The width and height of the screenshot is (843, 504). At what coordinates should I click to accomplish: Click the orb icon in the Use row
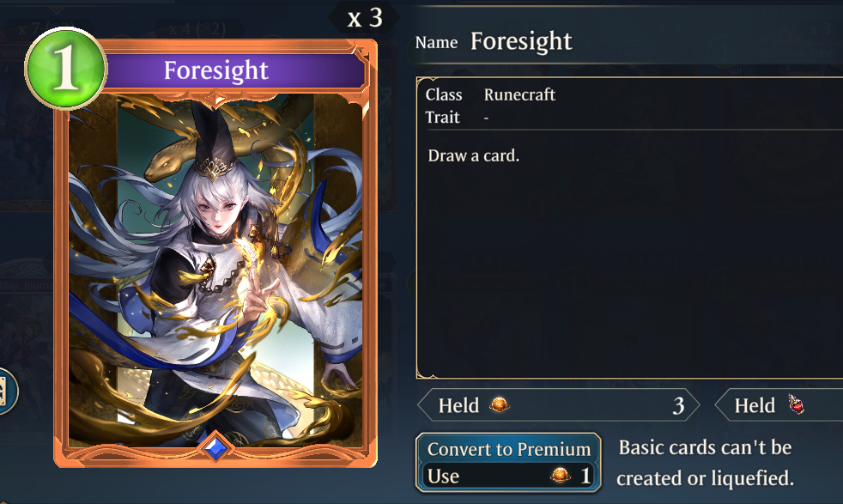pyautogui.click(x=561, y=476)
